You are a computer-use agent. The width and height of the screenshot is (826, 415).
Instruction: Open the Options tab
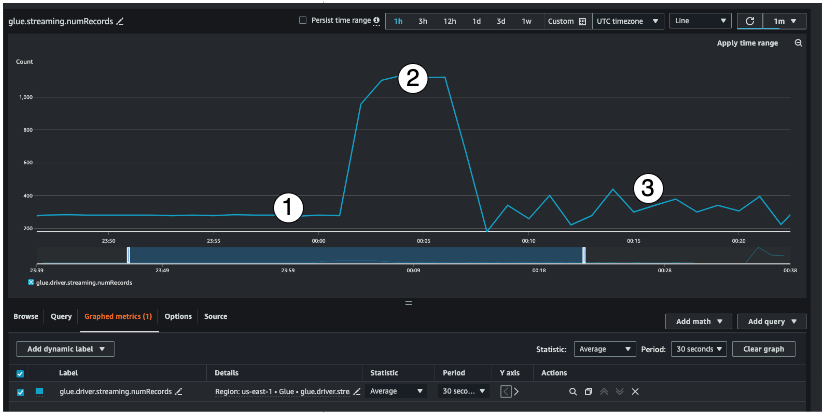pos(178,316)
